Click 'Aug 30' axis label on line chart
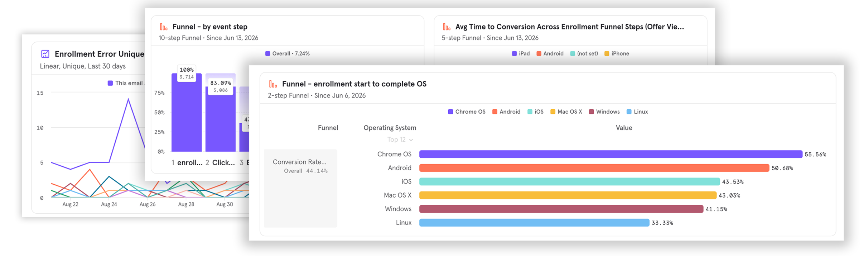Image resolution: width=868 pixels, height=256 pixels. click(225, 204)
